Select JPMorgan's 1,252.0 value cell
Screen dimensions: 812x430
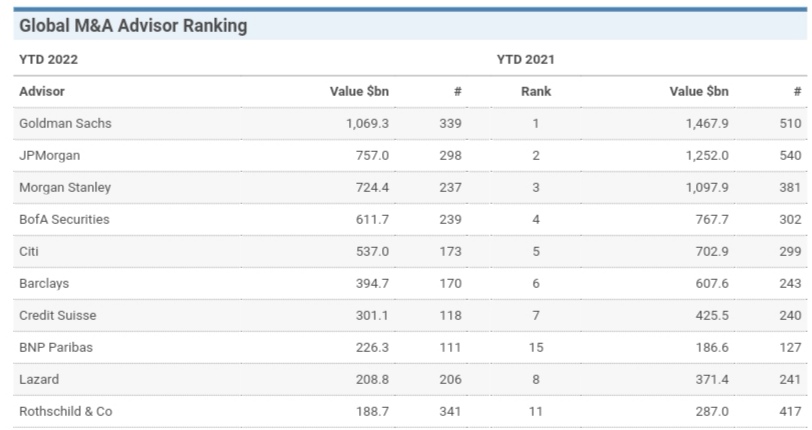click(x=706, y=156)
